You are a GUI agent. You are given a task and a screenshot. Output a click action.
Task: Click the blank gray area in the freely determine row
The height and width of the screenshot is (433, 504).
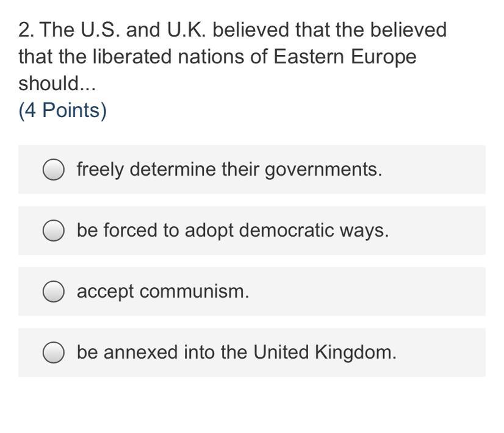(434, 170)
